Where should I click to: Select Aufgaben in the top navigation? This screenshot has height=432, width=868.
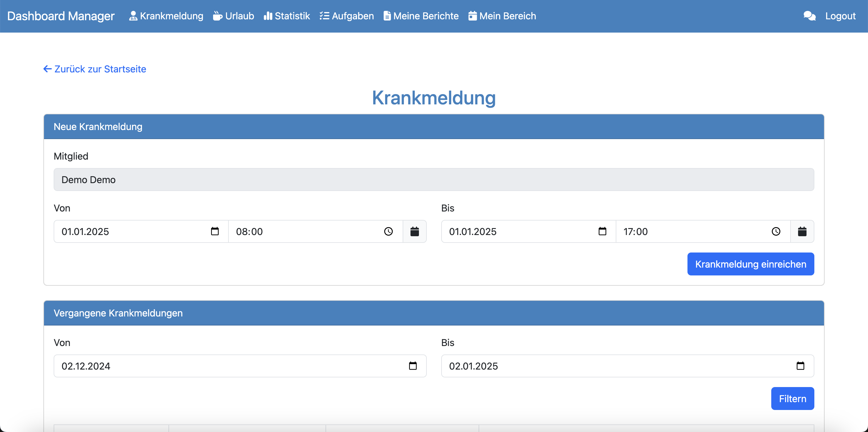tap(347, 16)
